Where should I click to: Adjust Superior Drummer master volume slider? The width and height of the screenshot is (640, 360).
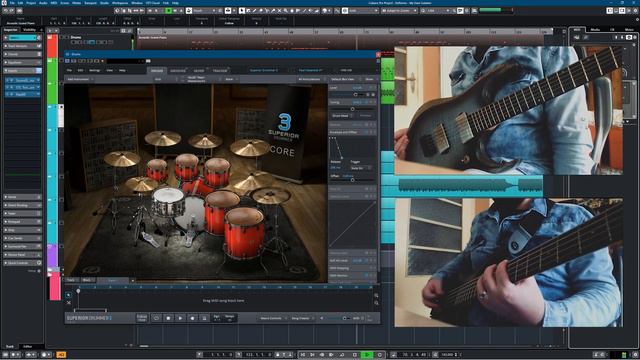[x=338, y=318]
